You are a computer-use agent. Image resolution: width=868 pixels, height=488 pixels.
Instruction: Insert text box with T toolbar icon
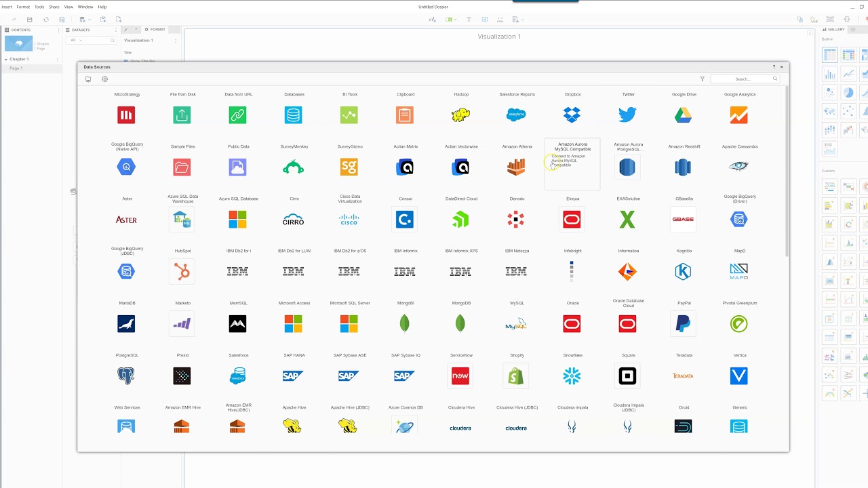(x=469, y=20)
